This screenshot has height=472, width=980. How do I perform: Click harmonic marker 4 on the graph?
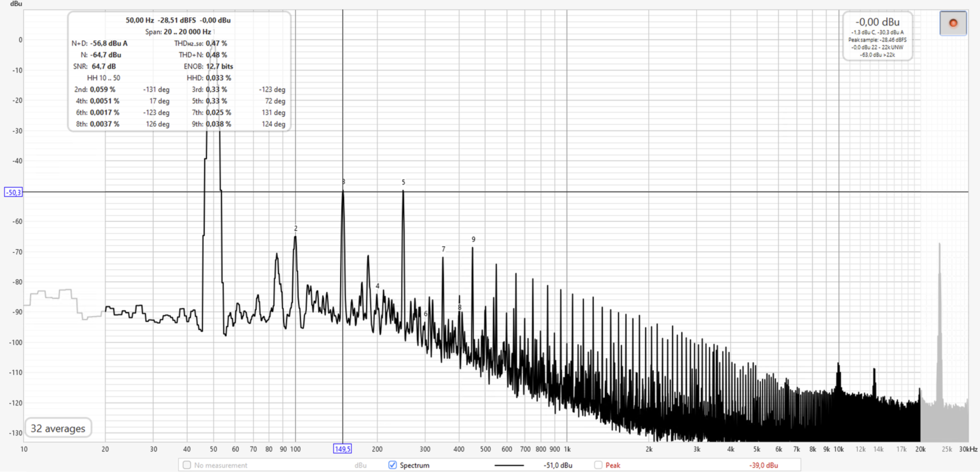[378, 286]
